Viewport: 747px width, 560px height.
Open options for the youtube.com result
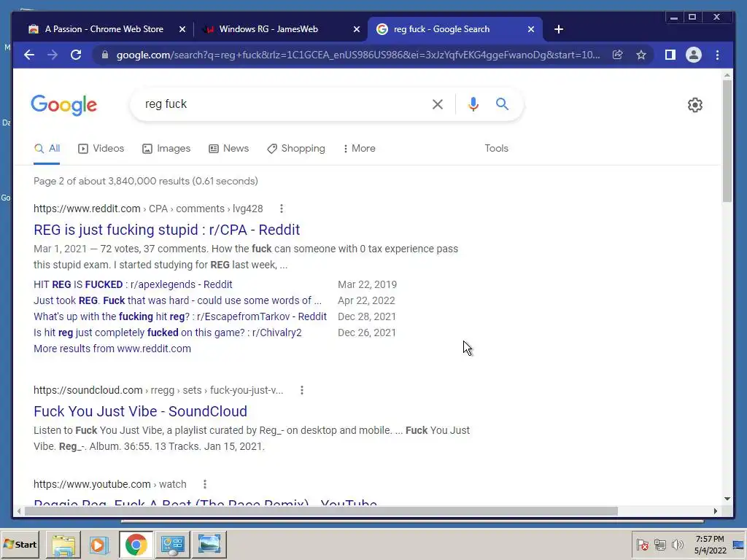(x=205, y=484)
